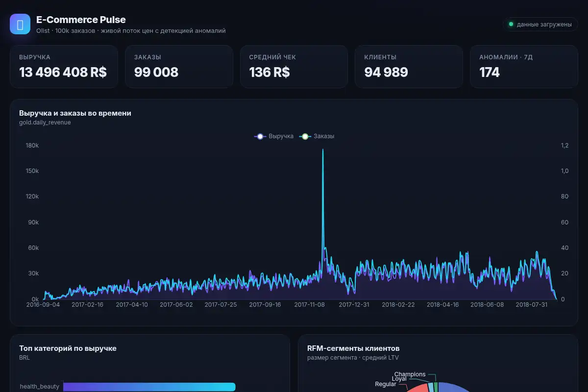Toggle the Выручка legend series
Screen dimensions: 588x392
pyautogui.click(x=274, y=136)
